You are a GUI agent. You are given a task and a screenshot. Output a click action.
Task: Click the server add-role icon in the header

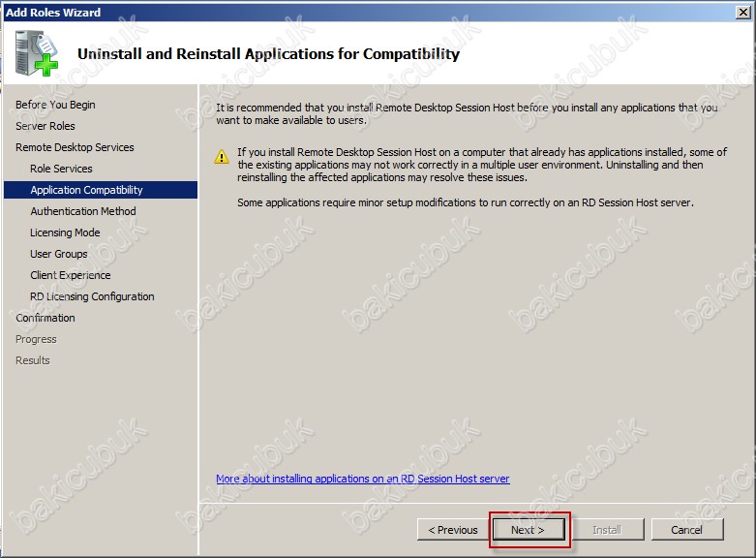point(36,53)
